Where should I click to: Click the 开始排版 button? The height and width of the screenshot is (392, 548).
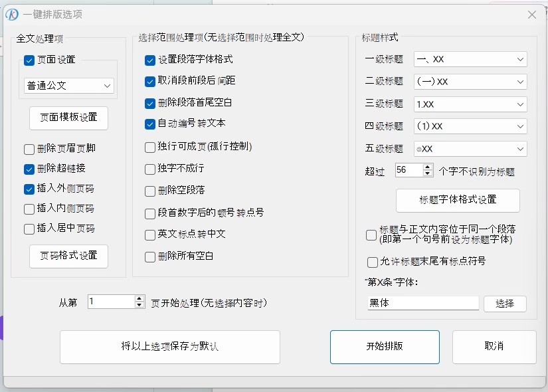(x=385, y=347)
